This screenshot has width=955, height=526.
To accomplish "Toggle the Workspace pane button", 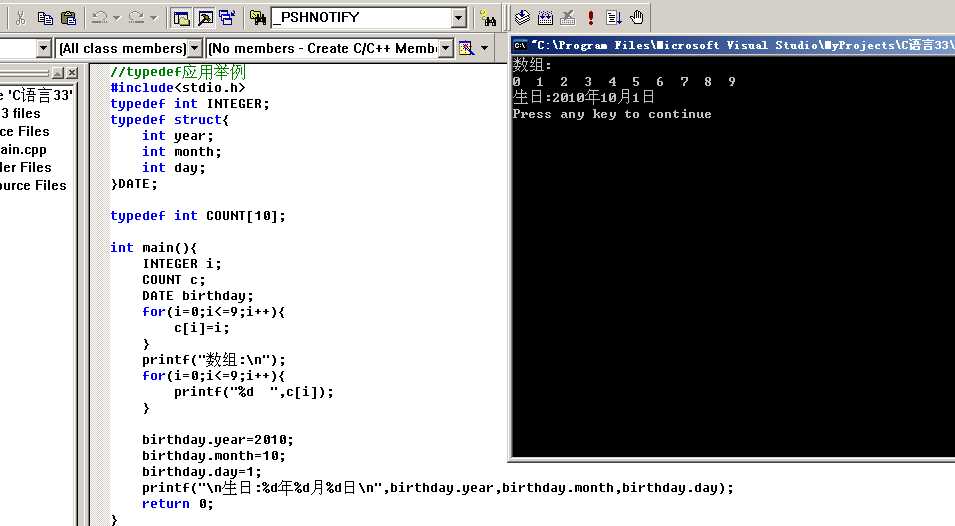I will (181, 18).
